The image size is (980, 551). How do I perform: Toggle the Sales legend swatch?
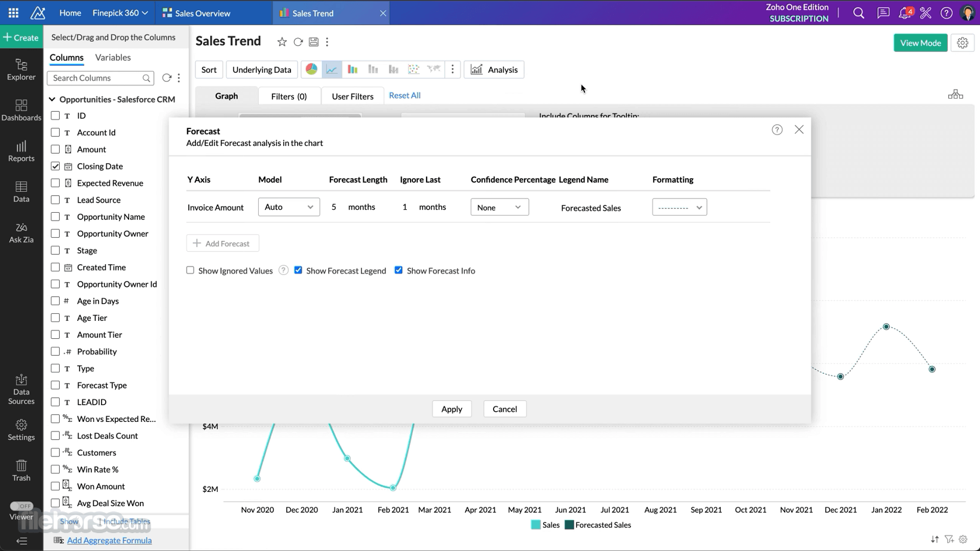click(x=535, y=525)
